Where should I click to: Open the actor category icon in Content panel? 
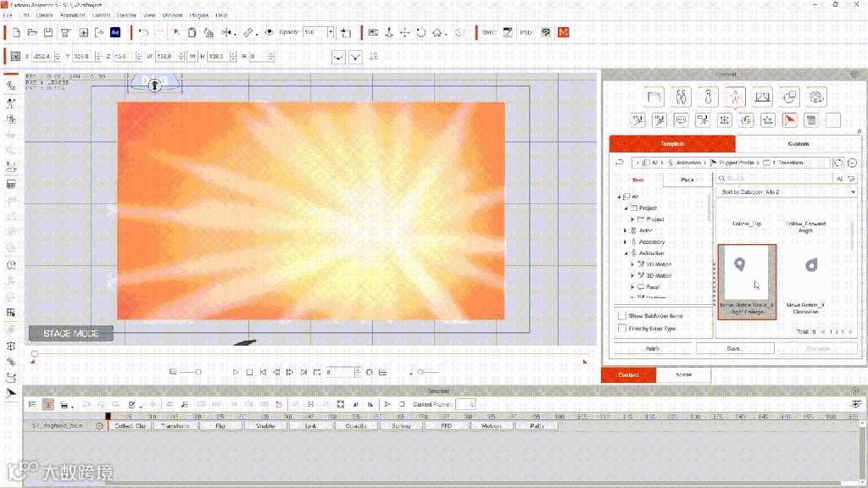pyautogui.click(x=681, y=97)
